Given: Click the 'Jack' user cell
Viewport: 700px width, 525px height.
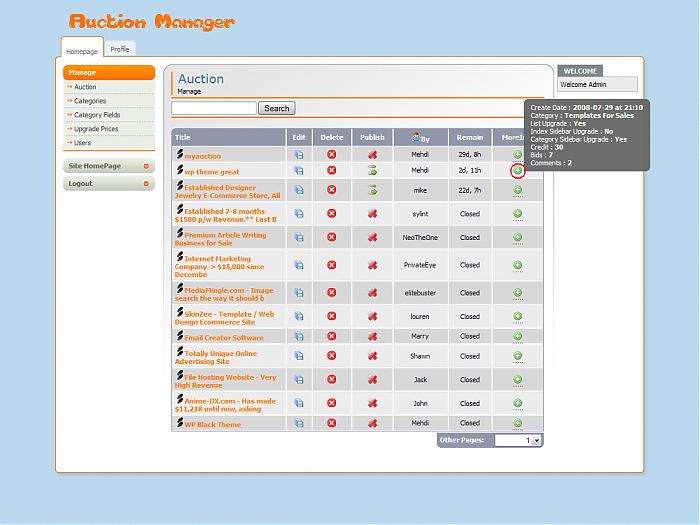Looking at the screenshot, I should [x=420, y=380].
